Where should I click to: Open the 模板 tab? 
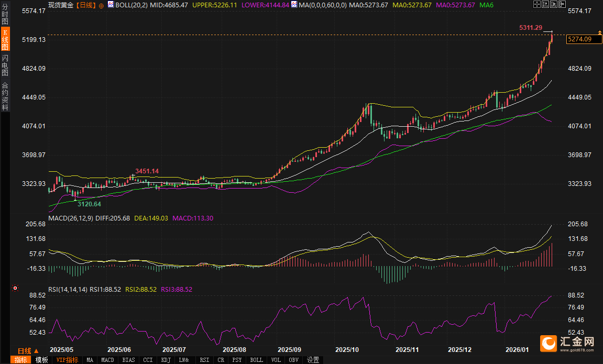click(x=42, y=360)
